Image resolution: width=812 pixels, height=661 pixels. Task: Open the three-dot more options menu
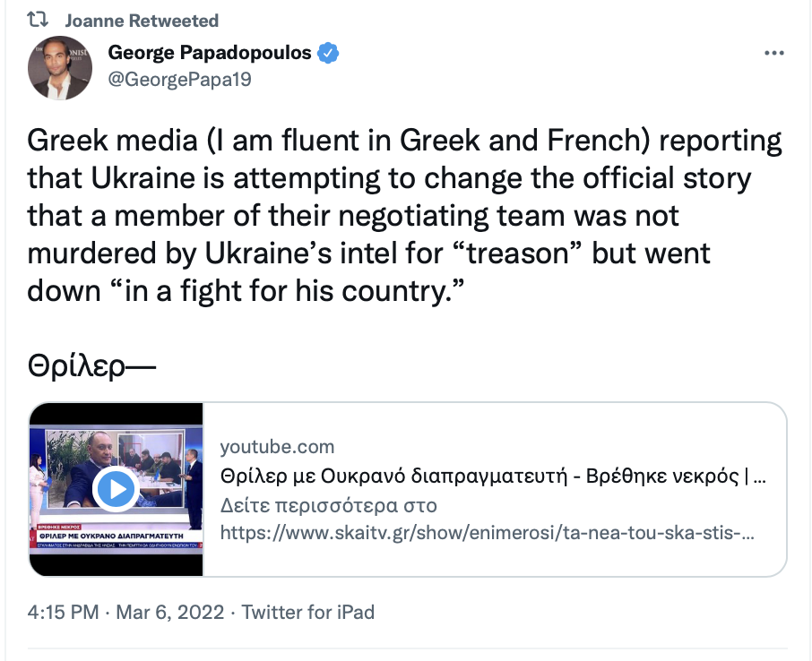(x=774, y=53)
